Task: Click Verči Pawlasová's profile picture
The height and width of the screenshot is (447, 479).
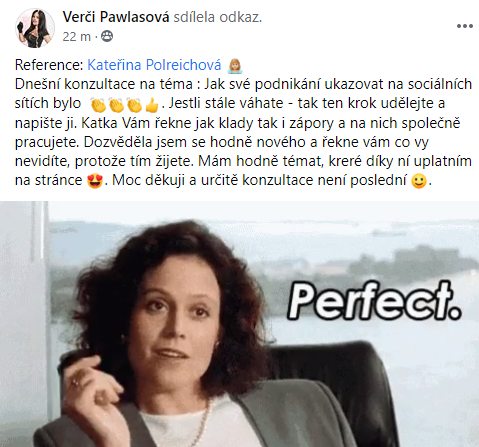Action: [35, 28]
